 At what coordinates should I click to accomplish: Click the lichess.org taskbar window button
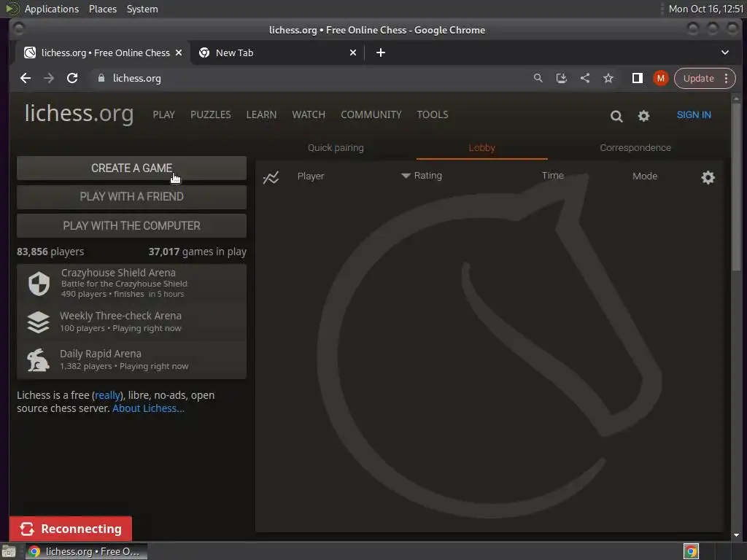tap(86, 551)
